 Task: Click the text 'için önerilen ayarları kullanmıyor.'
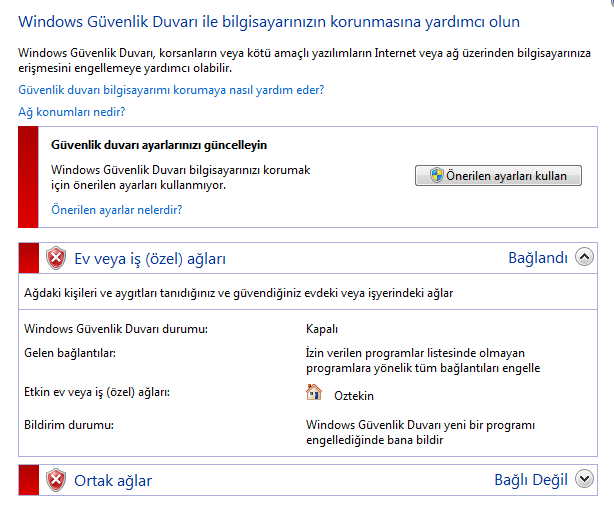coord(139,185)
